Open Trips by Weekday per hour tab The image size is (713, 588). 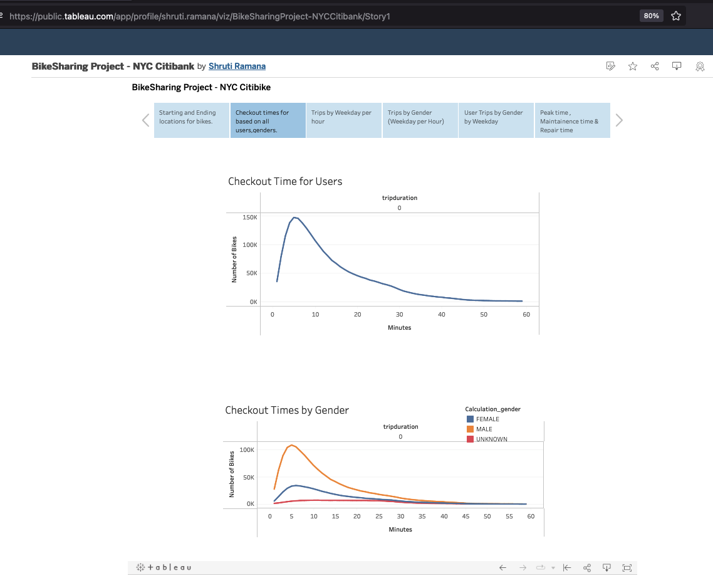344,120
